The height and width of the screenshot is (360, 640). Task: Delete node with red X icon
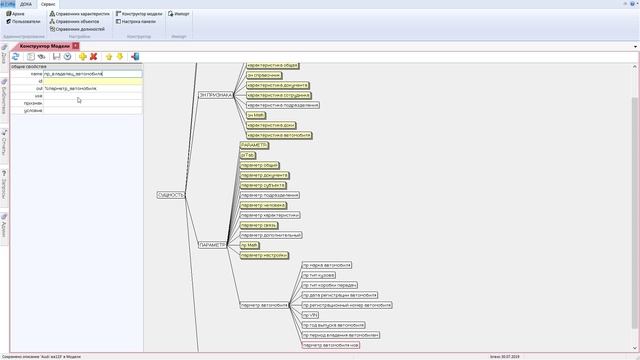(93, 57)
